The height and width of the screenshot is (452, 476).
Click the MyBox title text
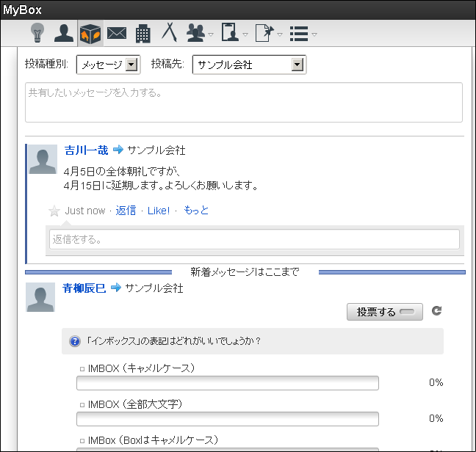coord(22,10)
